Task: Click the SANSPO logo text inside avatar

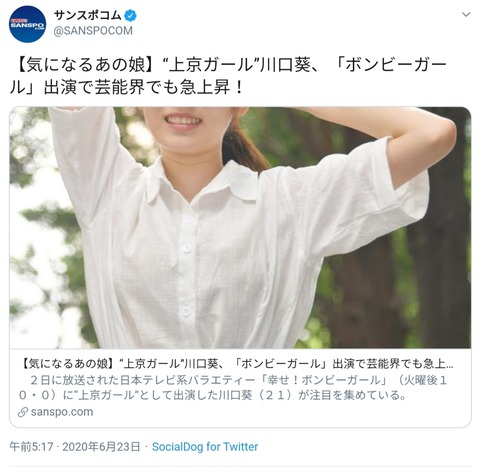Action: 27,26
